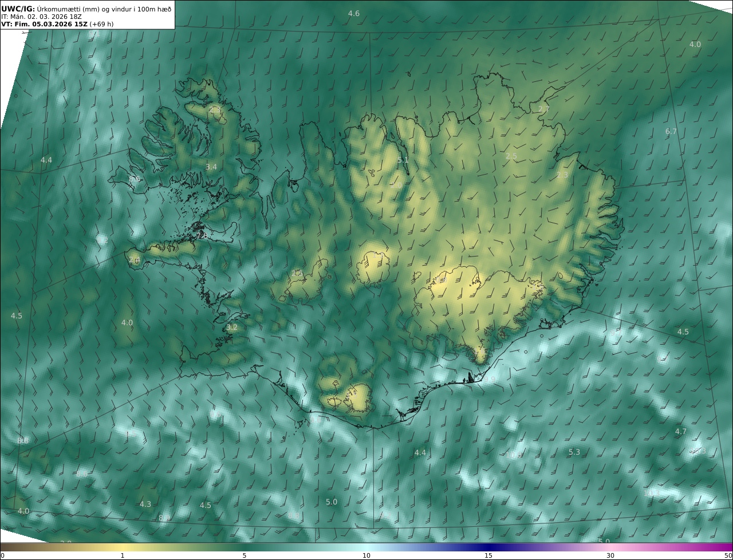Screen dimensions: 733x560
Task: Click the color bar tick label 15
Action: [488, 555]
